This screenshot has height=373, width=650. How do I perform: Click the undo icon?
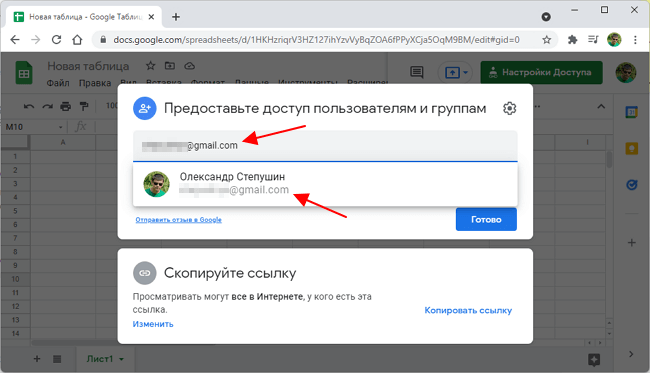click(29, 107)
